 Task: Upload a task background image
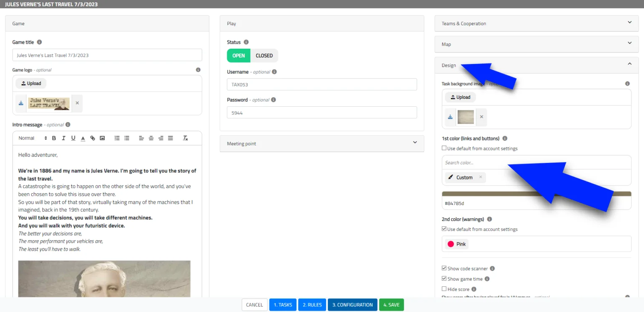(460, 97)
